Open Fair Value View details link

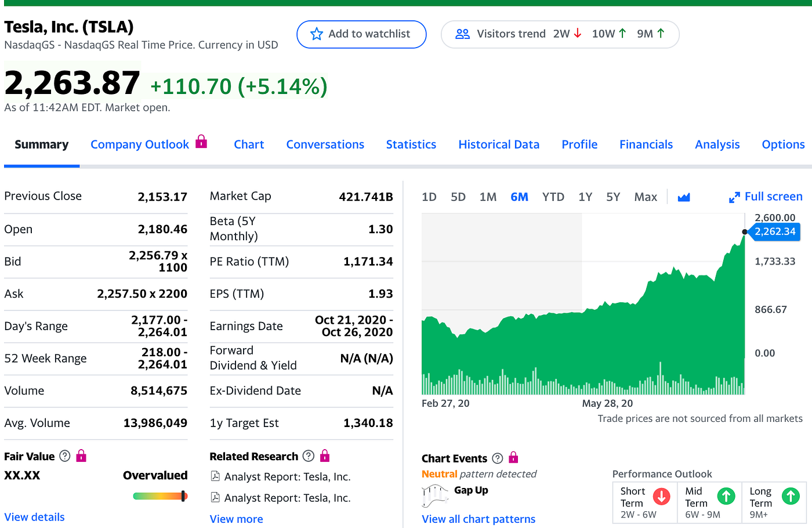click(x=34, y=517)
